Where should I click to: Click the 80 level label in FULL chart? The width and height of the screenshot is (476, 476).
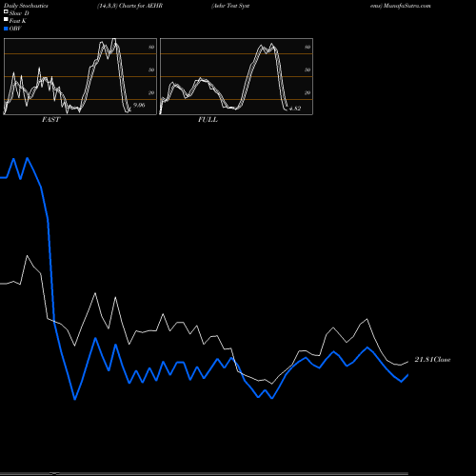307,47
